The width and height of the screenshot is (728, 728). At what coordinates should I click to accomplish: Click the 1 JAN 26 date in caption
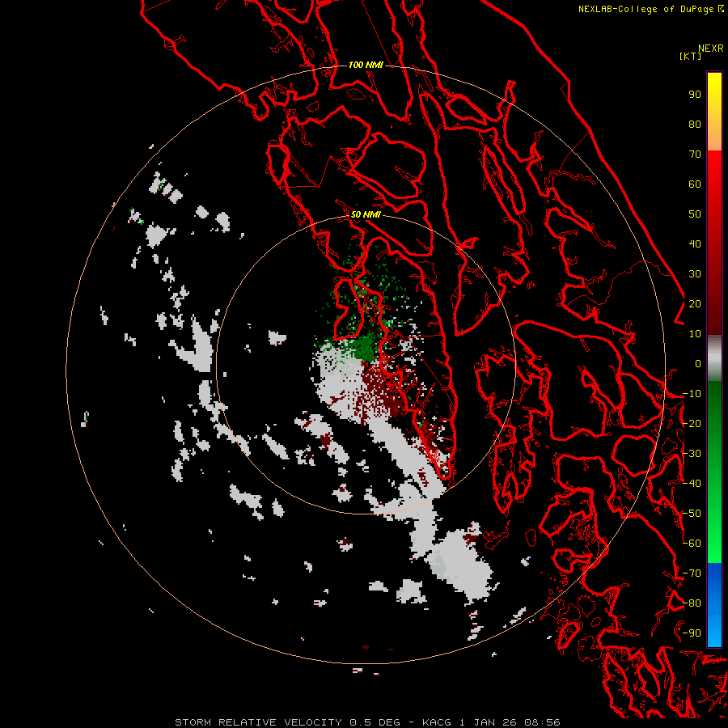pyautogui.click(x=488, y=722)
